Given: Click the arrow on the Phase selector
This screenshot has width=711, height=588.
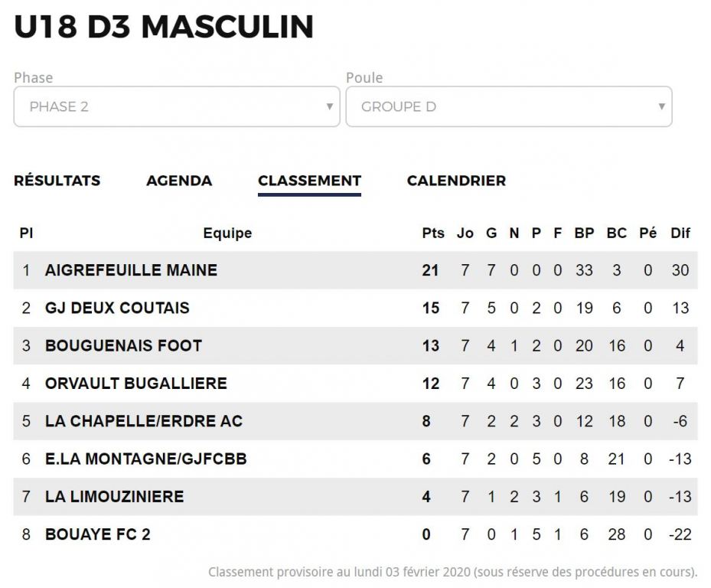Looking at the screenshot, I should pos(330,106).
